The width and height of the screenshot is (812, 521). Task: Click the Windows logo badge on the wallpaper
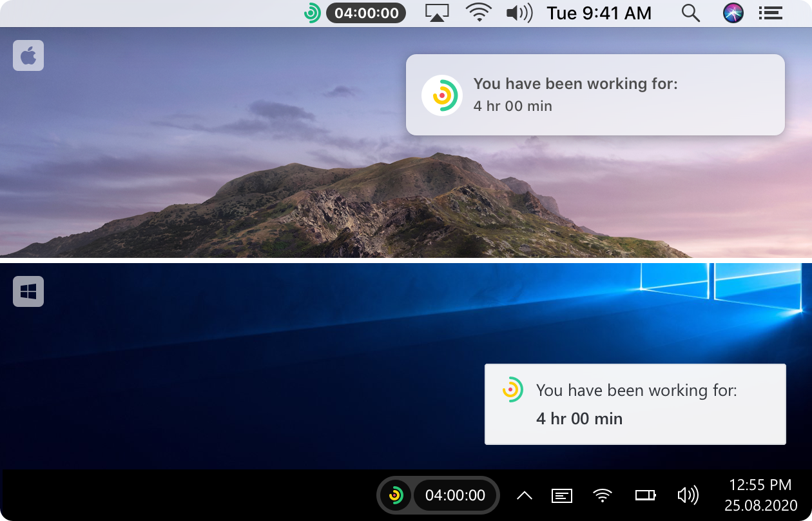[28, 291]
